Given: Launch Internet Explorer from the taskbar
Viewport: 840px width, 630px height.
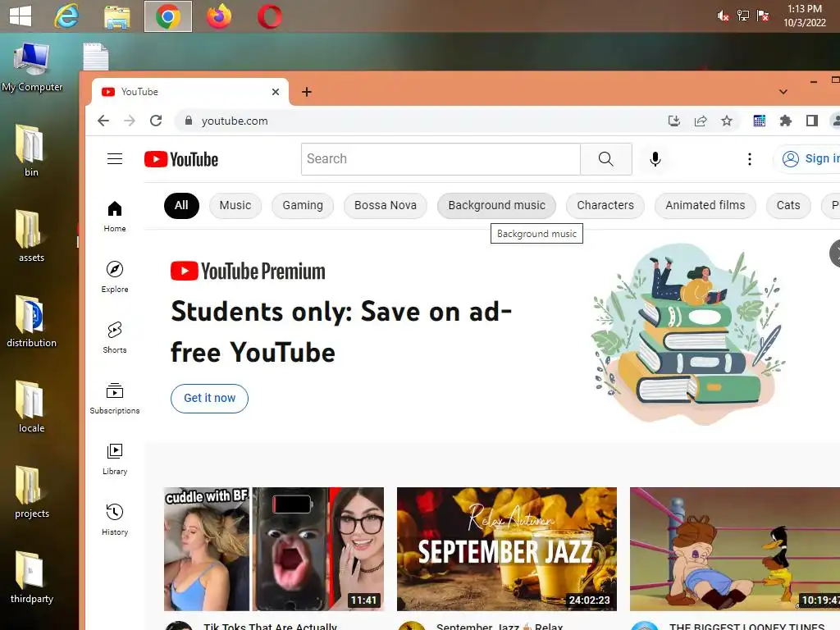Looking at the screenshot, I should point(66,16).
